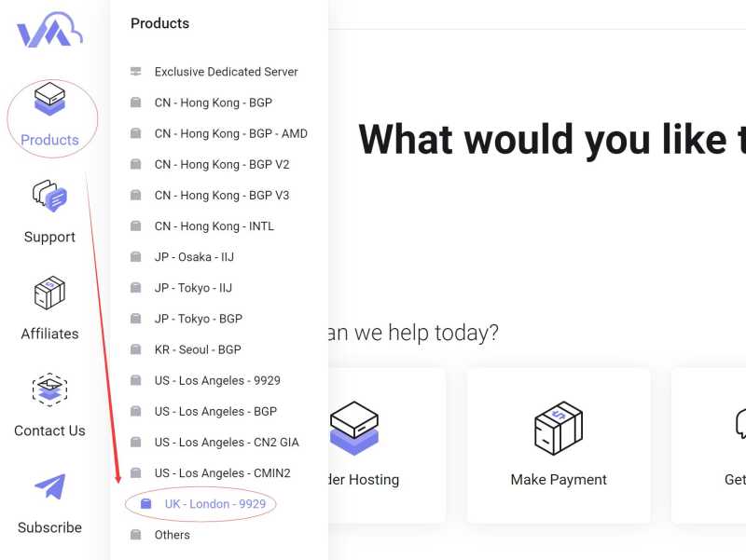The image size is (746, 560).
Task: Click the Order Hosting server icon
Action: coord(353,429)
